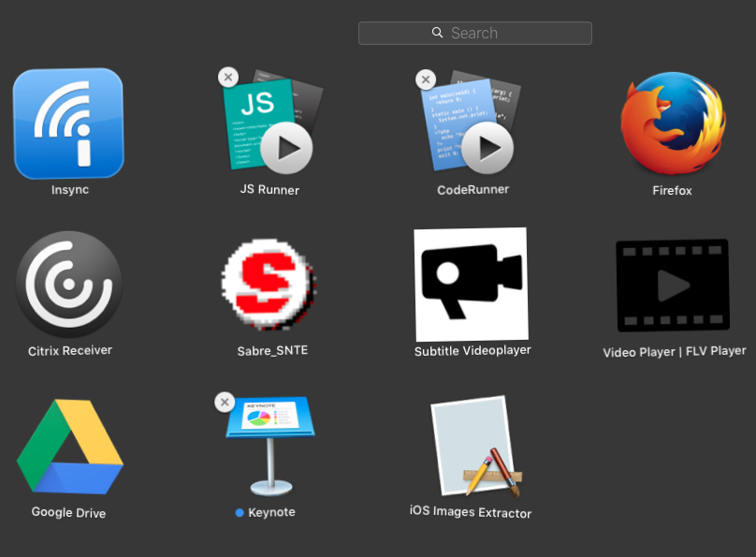
Task: Delete JS Runner using its X badge
Action: 228,77
